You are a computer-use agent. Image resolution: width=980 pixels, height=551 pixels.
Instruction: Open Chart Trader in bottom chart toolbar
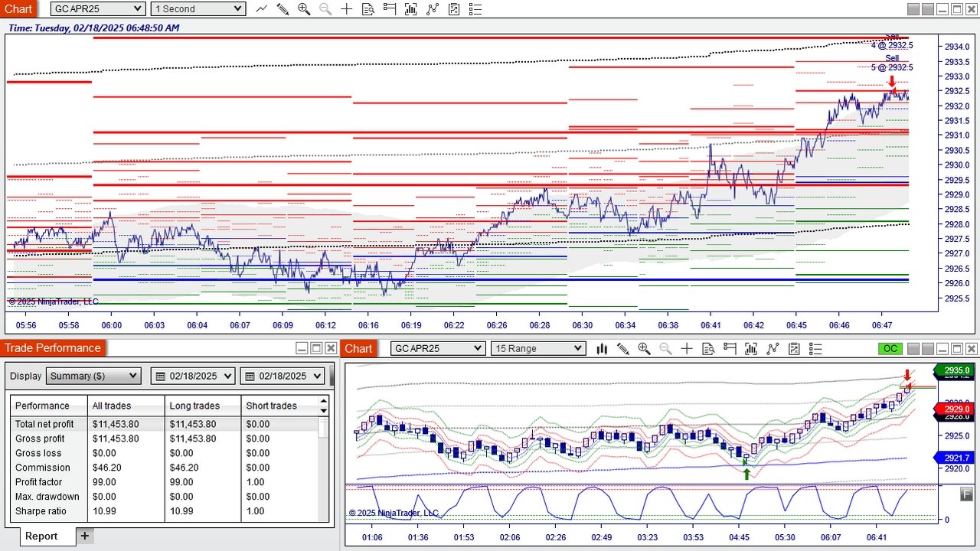(730, 349)
